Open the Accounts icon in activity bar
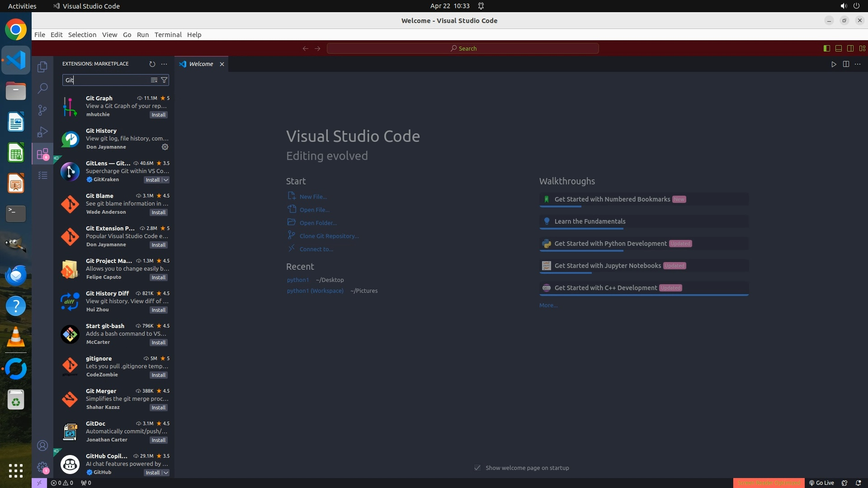 pyautogui.click(x=42, y=446)
